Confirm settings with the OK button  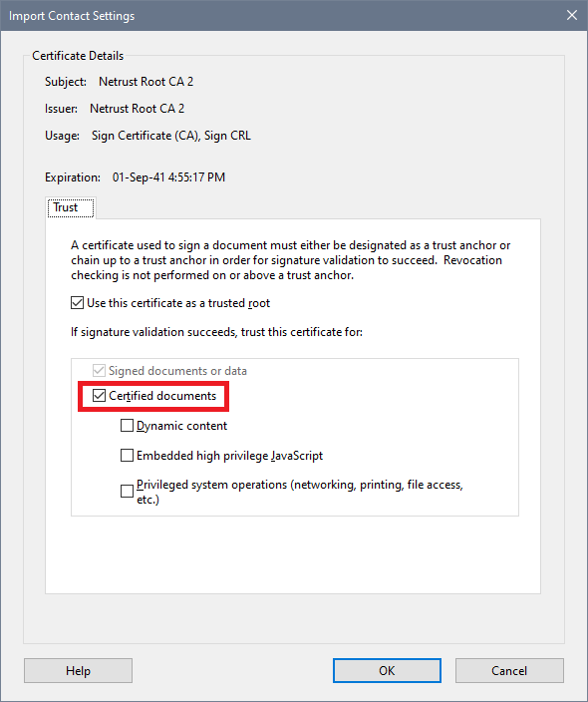point(387,670)
